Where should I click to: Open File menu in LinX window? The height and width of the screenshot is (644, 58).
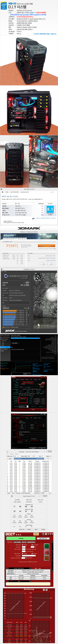point(8,454)
